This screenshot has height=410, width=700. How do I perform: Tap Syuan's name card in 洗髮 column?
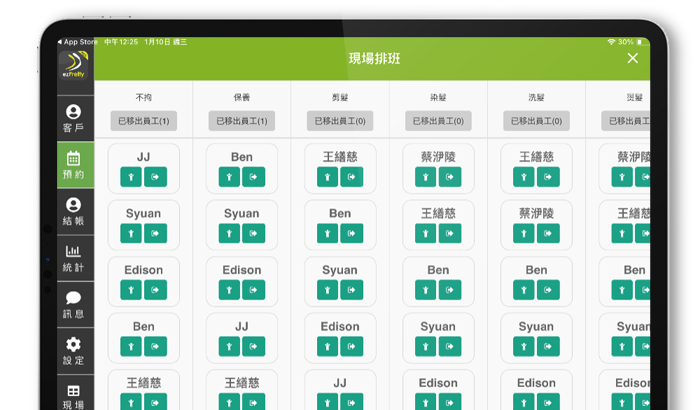[x=537, y=338]
